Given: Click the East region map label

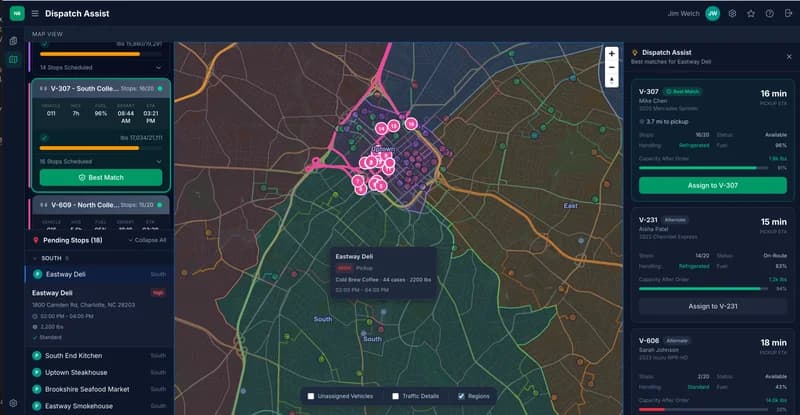Looking at the screenshot, I should pyautogui.click(x=570, y=206).
